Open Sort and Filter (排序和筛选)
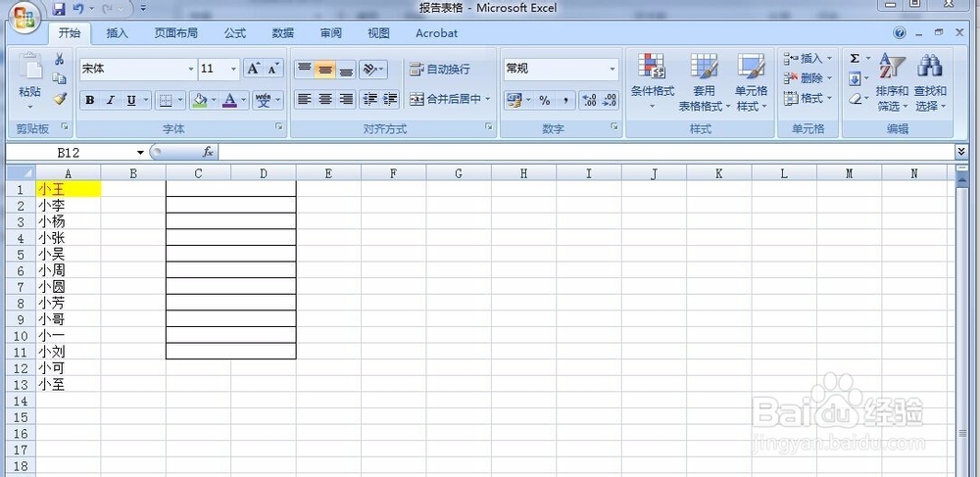 [x=892, y=81]
